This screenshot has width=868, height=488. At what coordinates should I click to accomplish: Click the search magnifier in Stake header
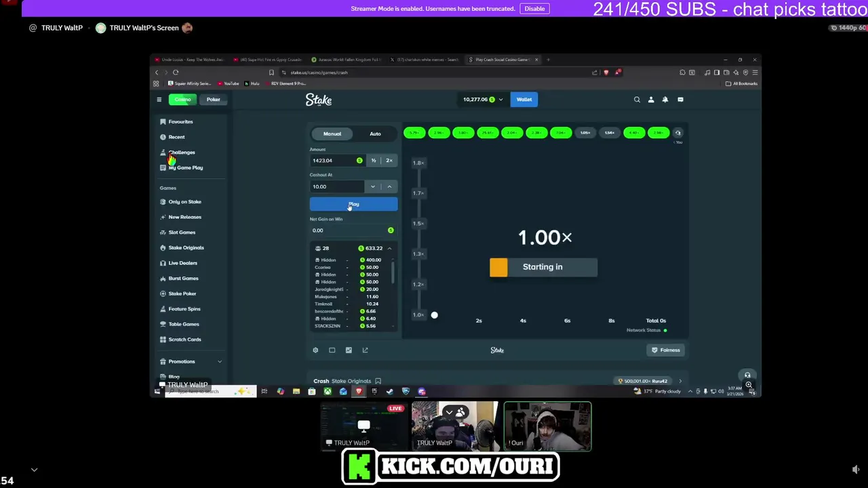[x=637, y=100]
